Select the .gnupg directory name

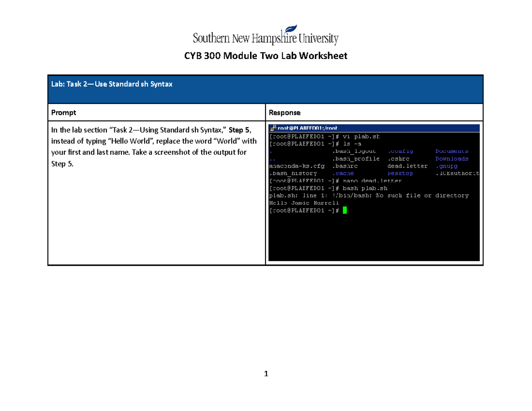point(447,166)
